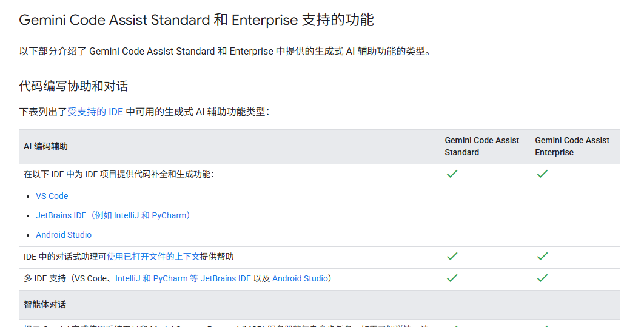
Task: Select the 智能体对话 section header row
Action: click(45, 304)
